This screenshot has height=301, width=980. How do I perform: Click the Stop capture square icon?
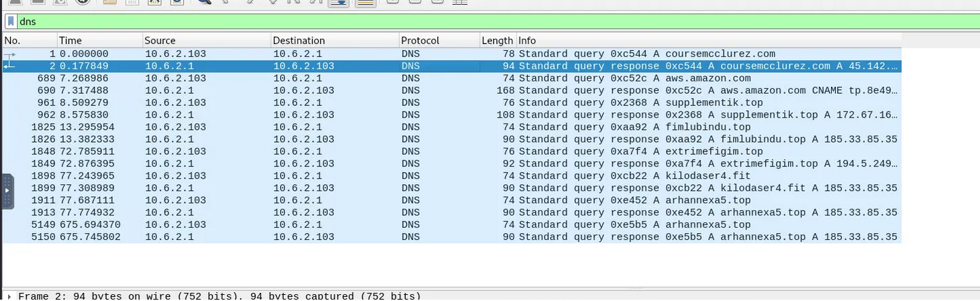[36, 2]
